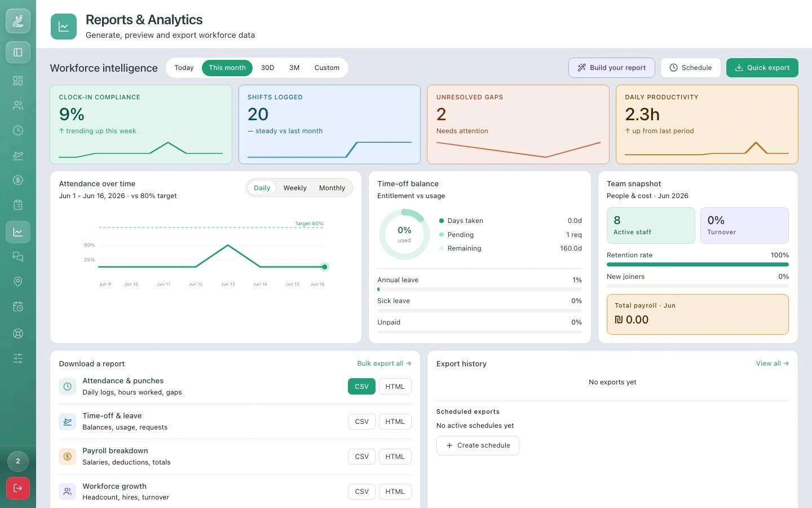Click the Retention rate progress bar
Image resolution: width=812 pixels, height=508 pixels.
click(698, 264)
